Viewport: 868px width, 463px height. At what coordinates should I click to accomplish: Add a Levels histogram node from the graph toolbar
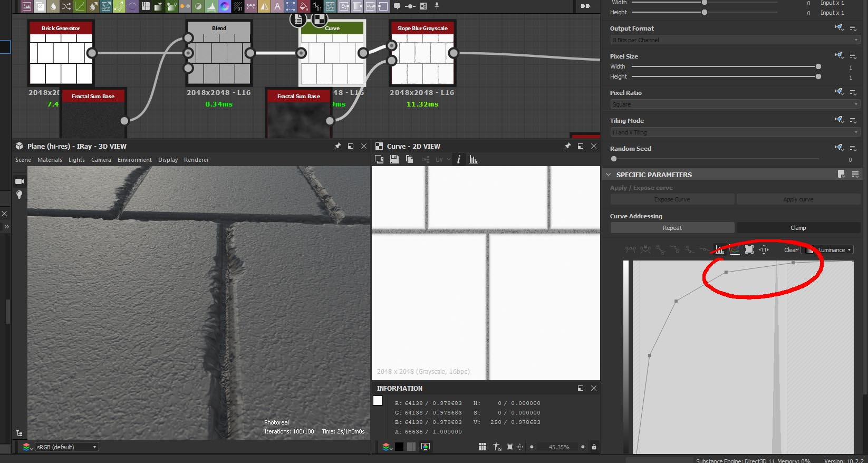211,6
